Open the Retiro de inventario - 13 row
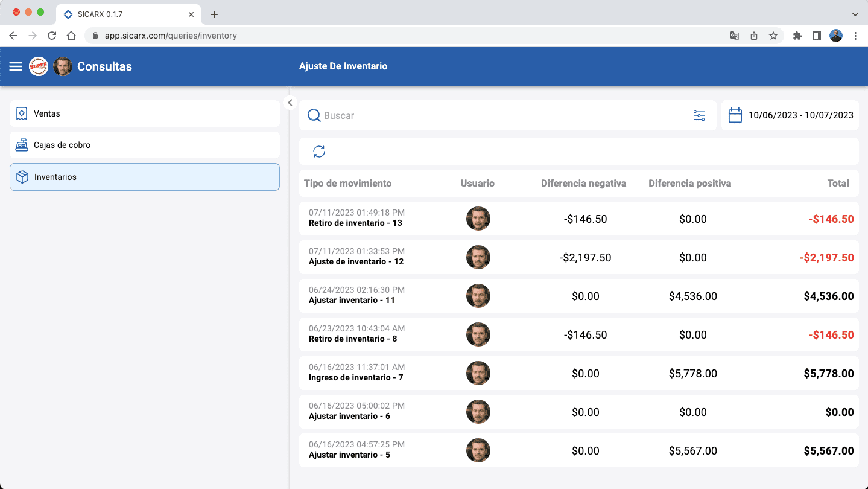Screen dimensions: 868x489 pyautogui.click(x=355, y=223)
